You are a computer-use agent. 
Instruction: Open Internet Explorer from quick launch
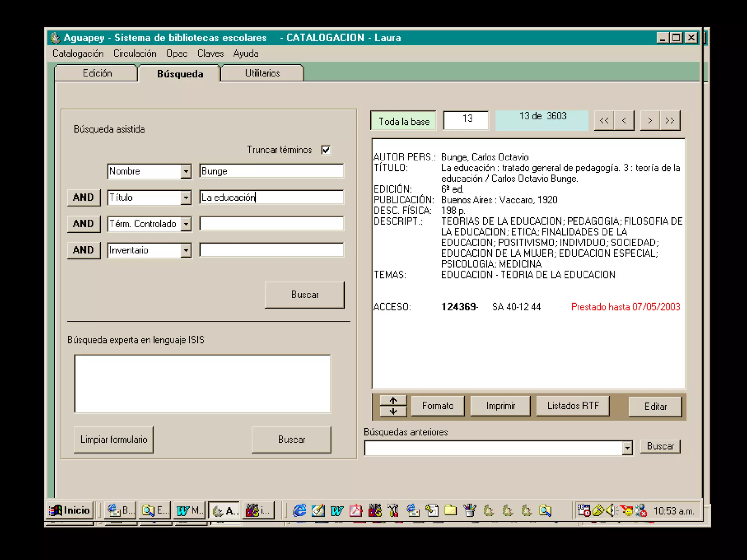pos(299,510)
